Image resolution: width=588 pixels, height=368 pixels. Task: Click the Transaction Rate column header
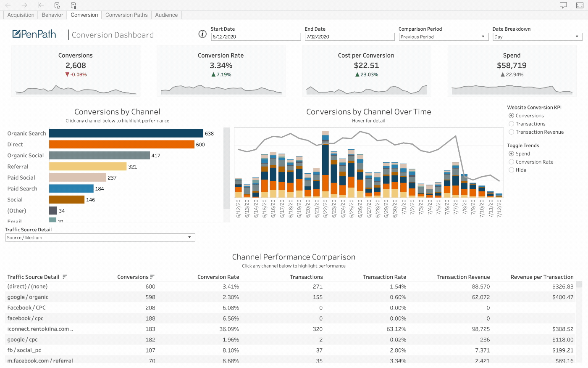point(385,277)
